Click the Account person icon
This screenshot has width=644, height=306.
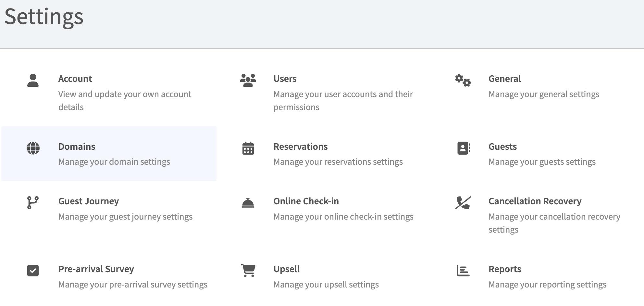[x=33, y=80]
